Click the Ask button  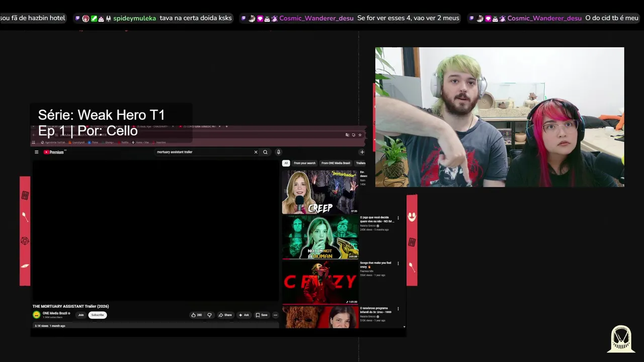pos(244,315)
